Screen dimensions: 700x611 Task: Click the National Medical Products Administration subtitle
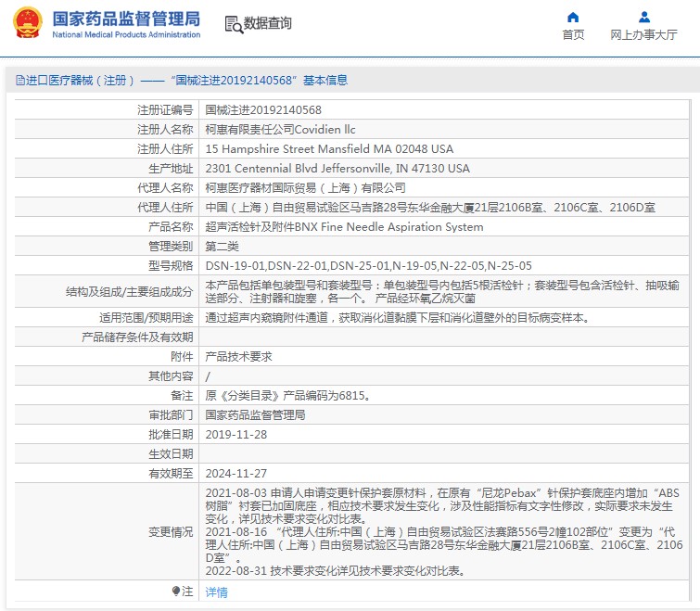pos(126,35)
